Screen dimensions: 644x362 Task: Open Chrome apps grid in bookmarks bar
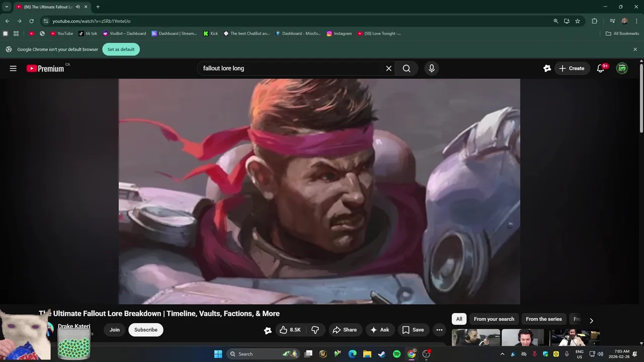pyautogui.click(x=16, y=34)
